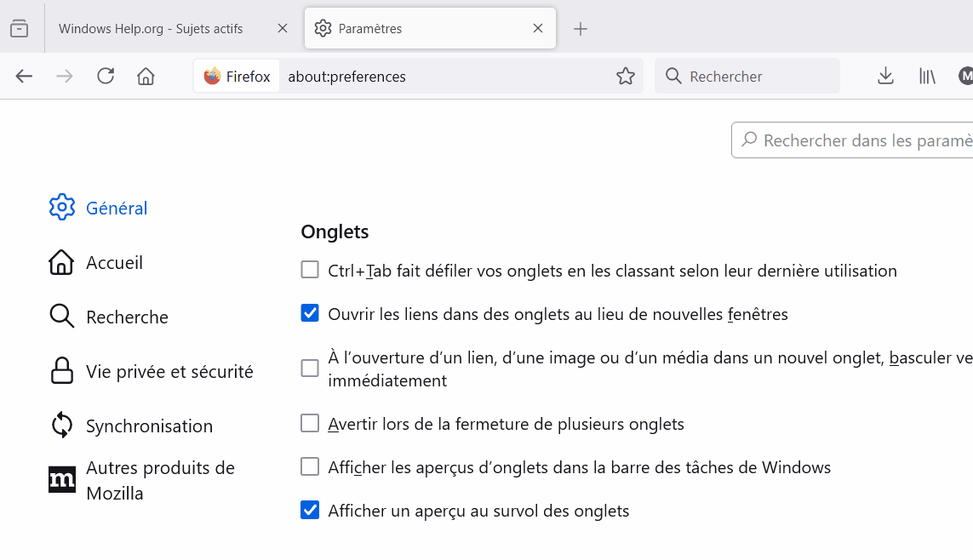Open the home page via the house icon
The image size is (973, 560).
point(146,77)
